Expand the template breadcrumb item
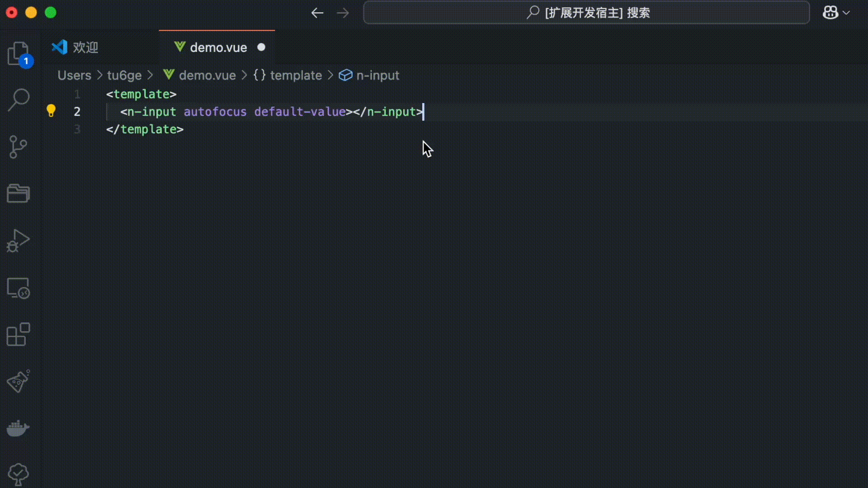The height and width of the screenshot is (488, 868). coord(296,75)
